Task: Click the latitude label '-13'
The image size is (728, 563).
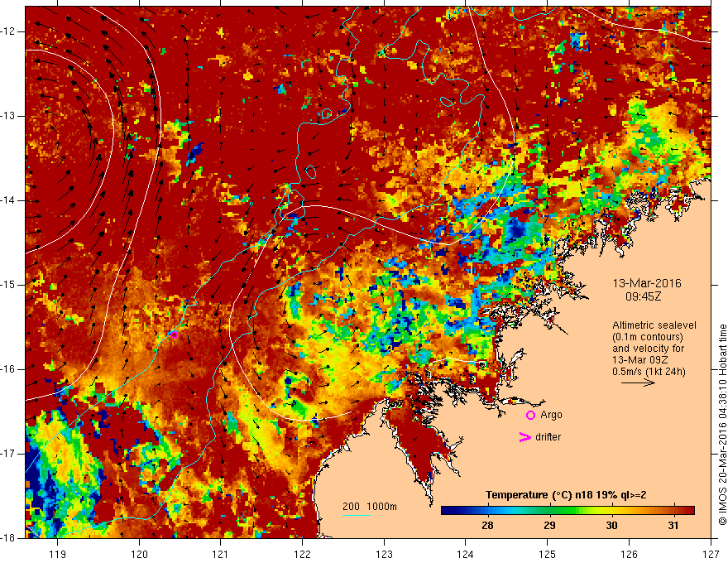Action: [x=9, y=116]
